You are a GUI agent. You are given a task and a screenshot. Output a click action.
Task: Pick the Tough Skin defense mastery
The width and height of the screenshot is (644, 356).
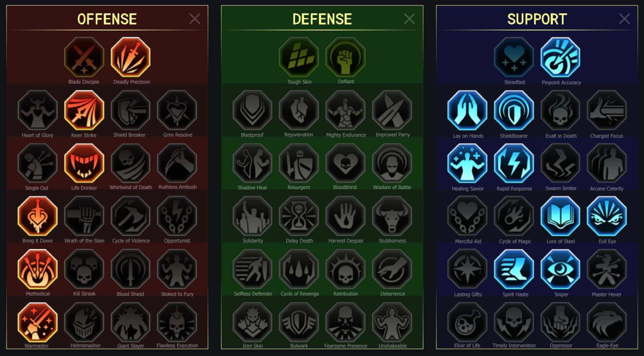click(299, 57)
